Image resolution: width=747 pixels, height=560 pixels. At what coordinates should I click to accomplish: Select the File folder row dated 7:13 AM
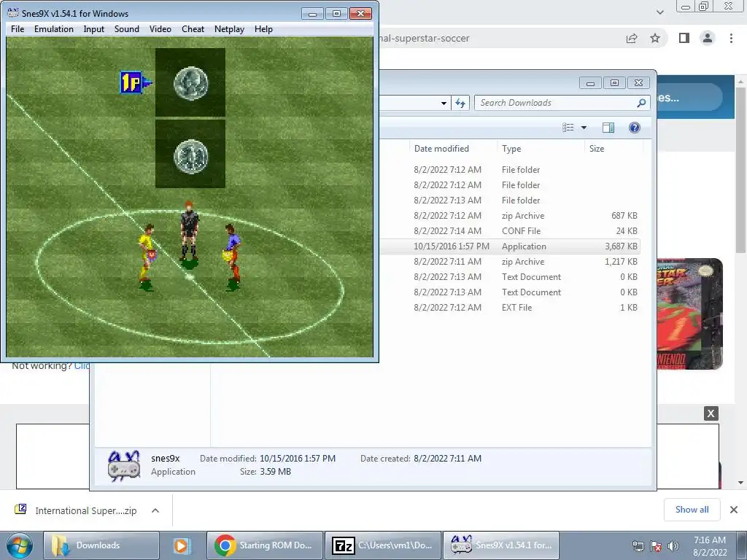click(x=510, y=201)
